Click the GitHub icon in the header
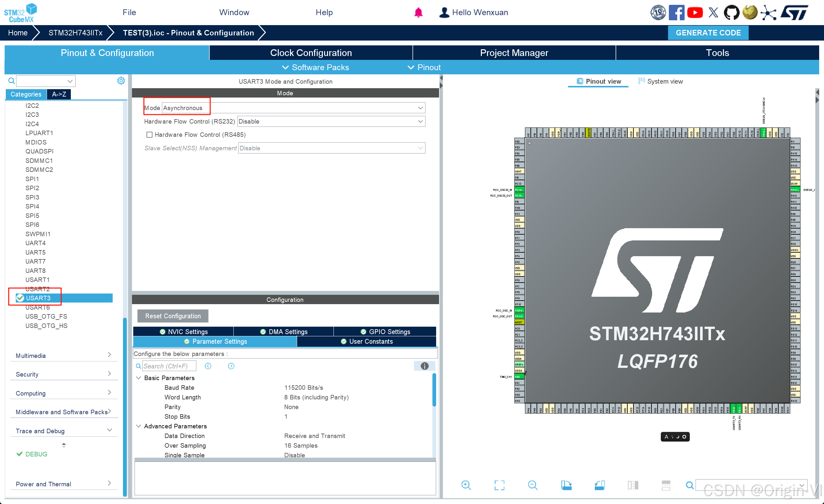Screen dimensions: 824x504 [731, 13]
